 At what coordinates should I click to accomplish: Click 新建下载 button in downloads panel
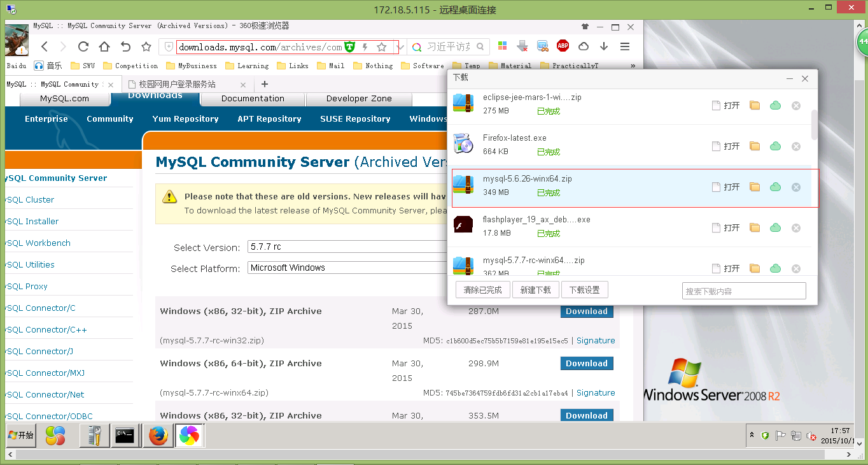point(535,290)
